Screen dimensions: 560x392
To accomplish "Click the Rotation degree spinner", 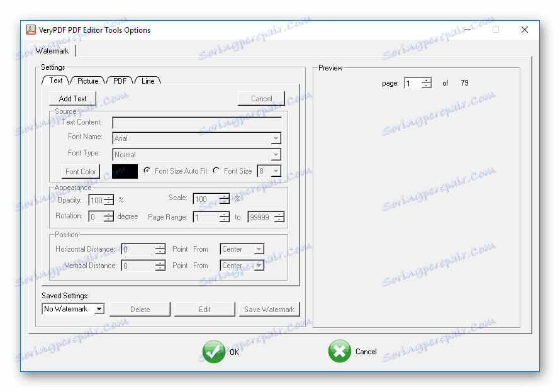I will click(101, 216).
